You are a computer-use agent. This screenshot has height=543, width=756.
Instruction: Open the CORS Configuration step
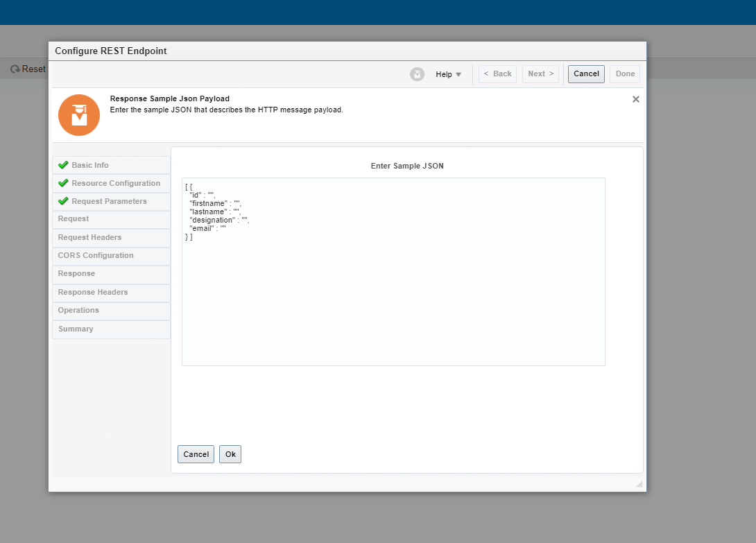coord(95,255)
